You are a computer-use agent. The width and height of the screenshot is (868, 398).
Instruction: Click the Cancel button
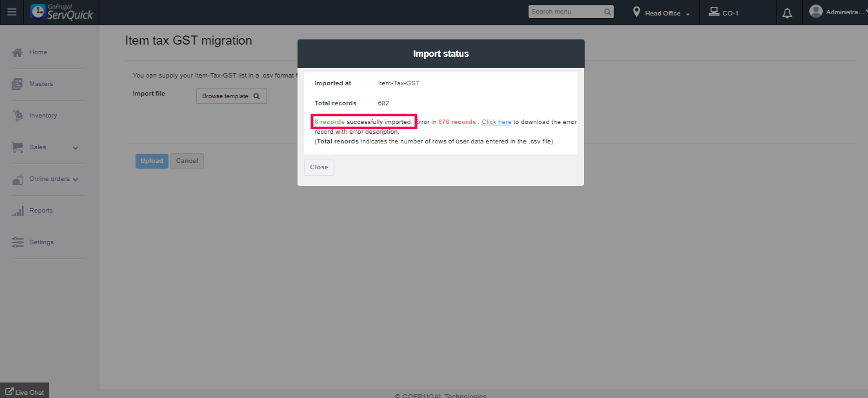point(187,161)
